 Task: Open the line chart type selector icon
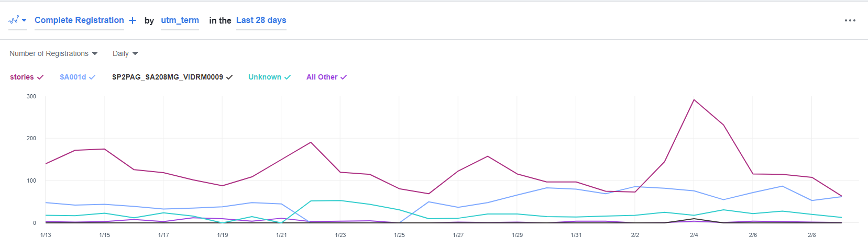point(17,20)
